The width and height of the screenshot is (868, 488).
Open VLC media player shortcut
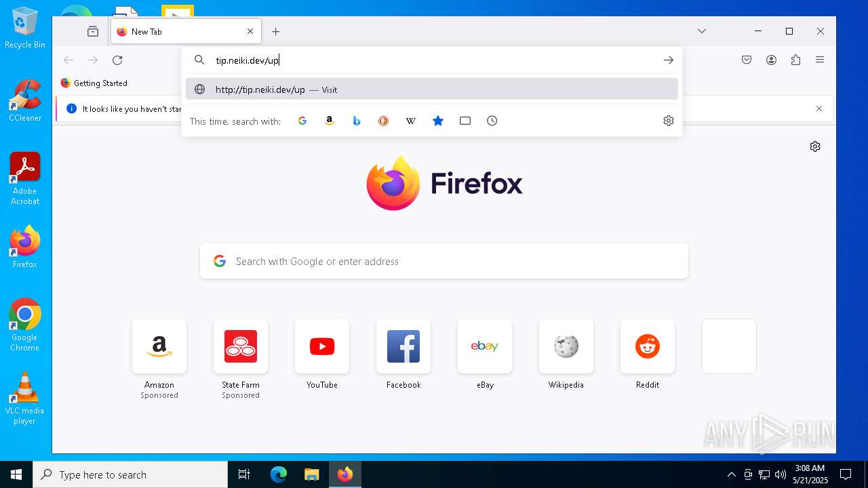[x=25, y=399]
